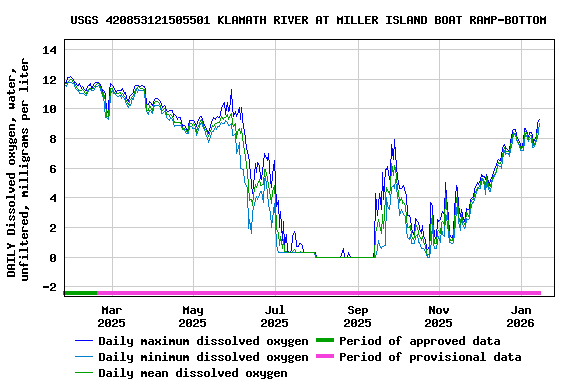Viewport: 576px width, 384px height.
Task: Click the y-axis tick value 0
Action: click(53, 258)
